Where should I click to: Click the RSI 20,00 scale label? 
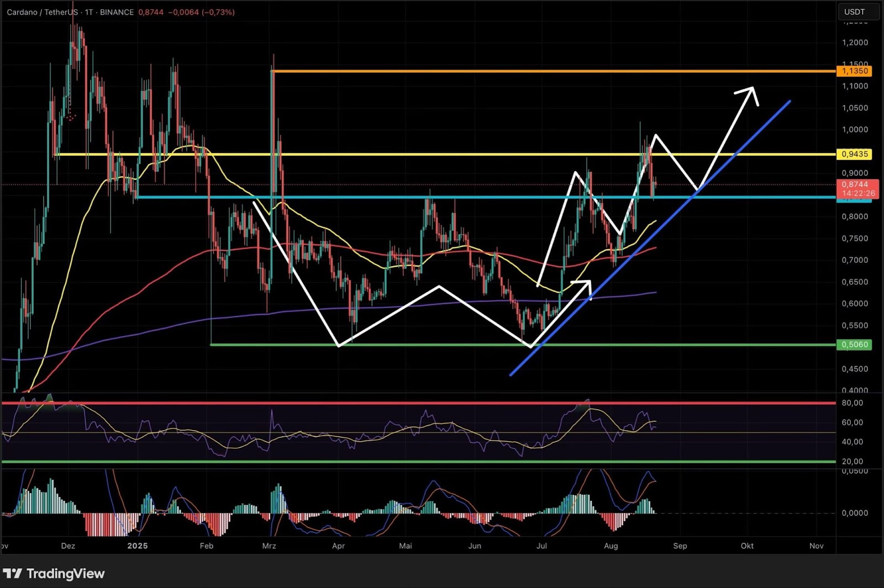pyautogui.click(x=852, y=462)
